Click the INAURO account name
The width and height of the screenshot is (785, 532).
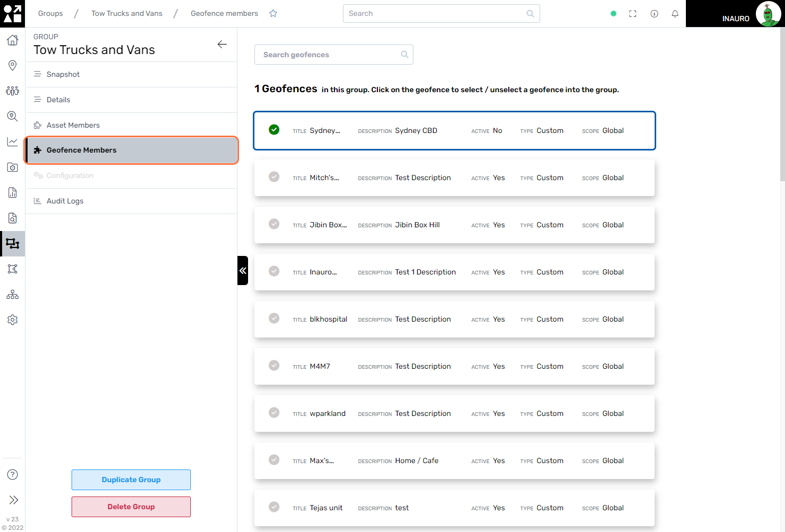click(x=736, y=19)
